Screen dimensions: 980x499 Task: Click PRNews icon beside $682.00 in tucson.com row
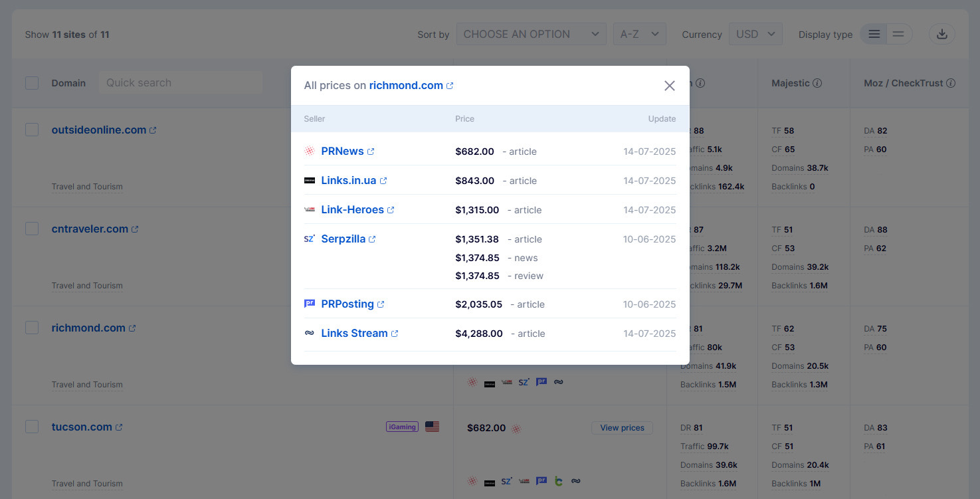coord(516,429)
